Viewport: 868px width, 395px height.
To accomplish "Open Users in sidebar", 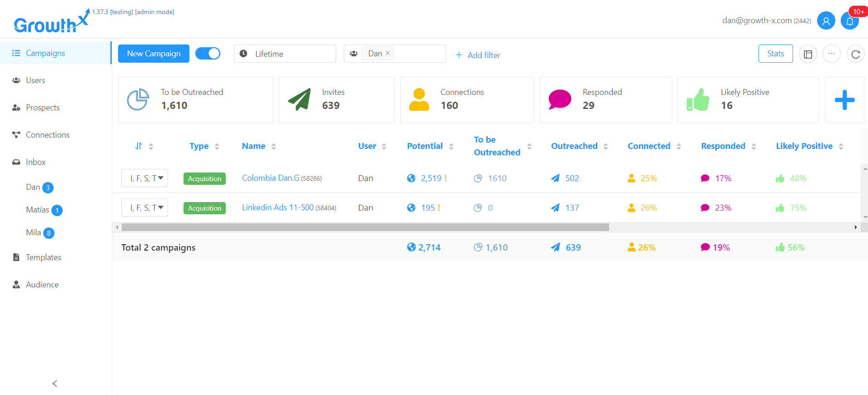I will tap(55, 80).
